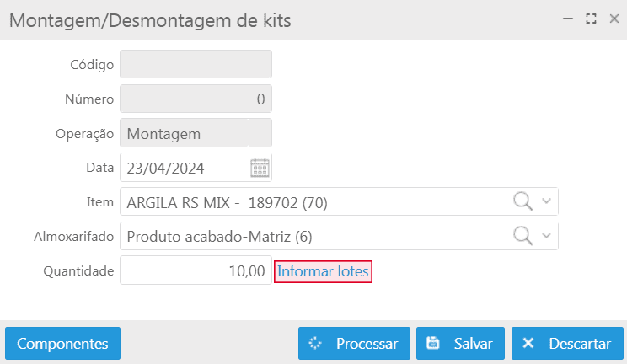Open the calendar picker in Data field

point(260,168)
